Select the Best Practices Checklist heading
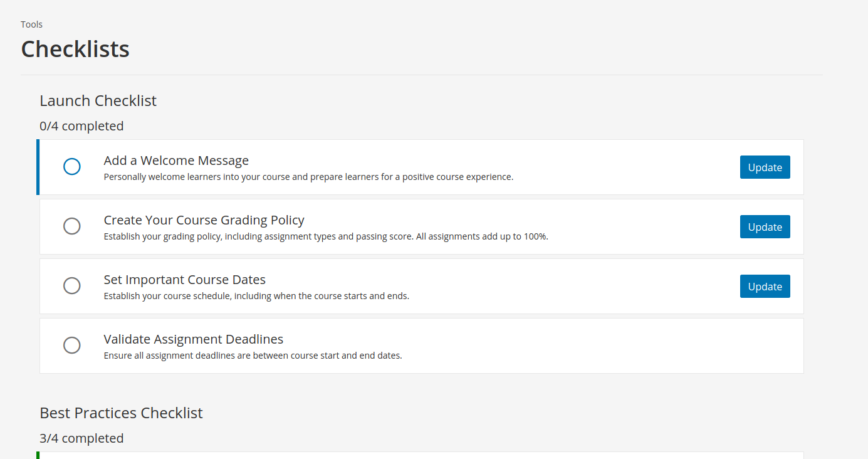Image resolution: width=868 pixels, height=459 pixels. coord(121,413)
